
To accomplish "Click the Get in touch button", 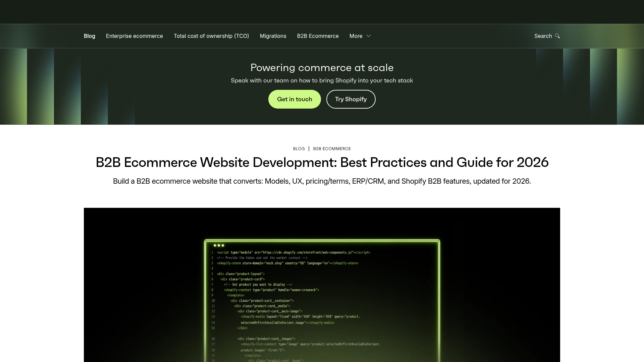I will pyautogui.click(x=294, y=99).
